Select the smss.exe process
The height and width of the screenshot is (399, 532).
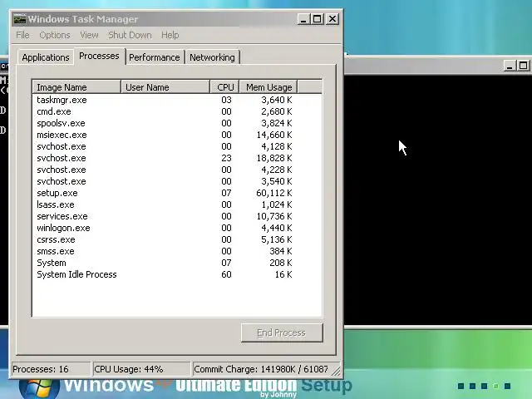177,251
